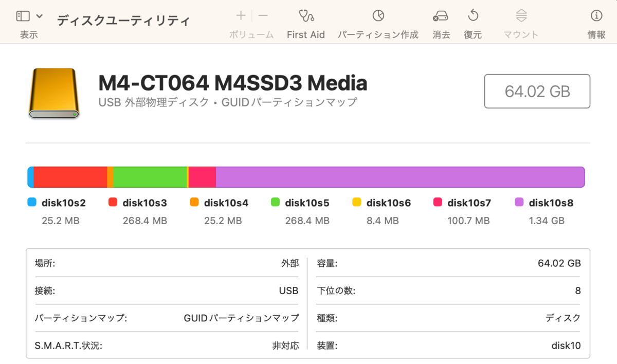This screenshot has height=364, width=617.
Task: Click the 100.7 MB size text
Action: coord(468,221)
